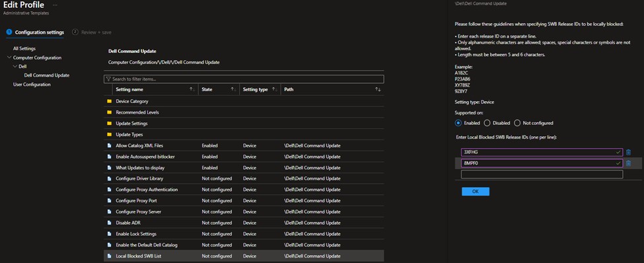Click the filter icon in search box
The image size is (644, 263).
pyautogui.click(x=108, y=79)
